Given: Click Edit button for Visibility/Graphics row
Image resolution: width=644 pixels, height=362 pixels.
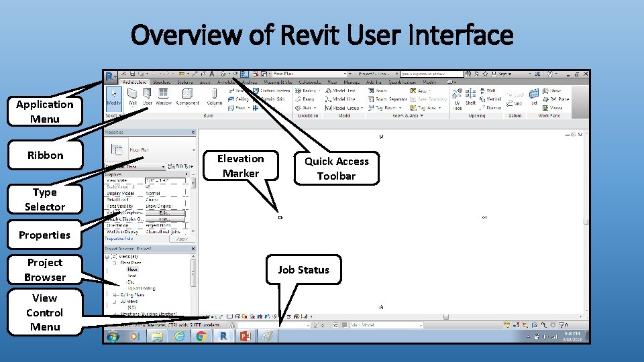Looking at the screenshot, I should click(x=165, y=213).
